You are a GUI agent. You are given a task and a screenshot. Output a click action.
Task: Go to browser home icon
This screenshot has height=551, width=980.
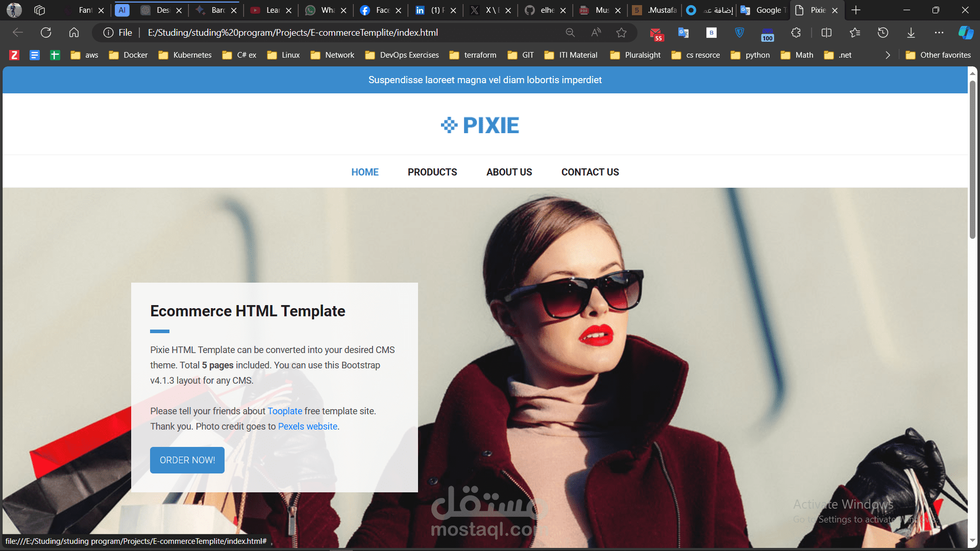[74, 33]
